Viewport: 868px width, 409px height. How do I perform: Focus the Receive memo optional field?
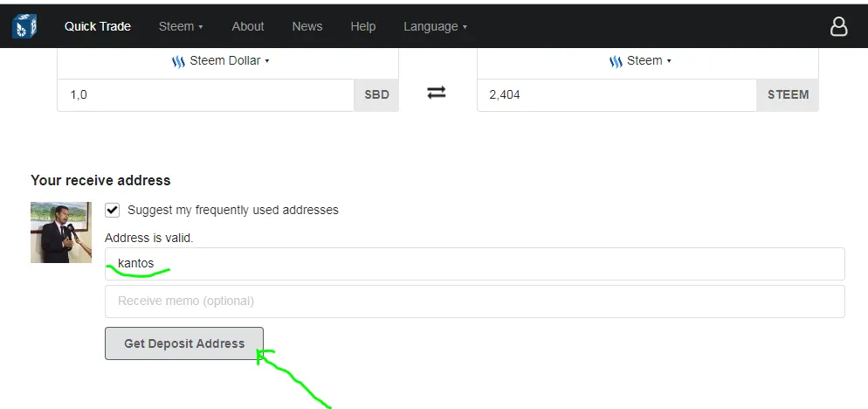[x=474, y=301]
